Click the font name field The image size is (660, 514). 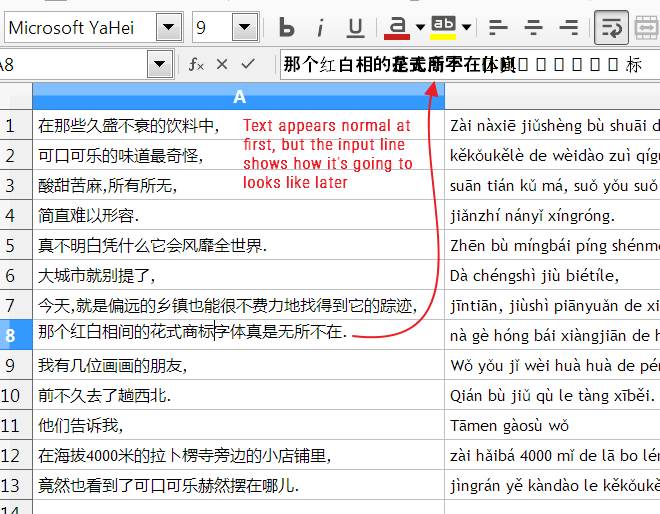80,27
